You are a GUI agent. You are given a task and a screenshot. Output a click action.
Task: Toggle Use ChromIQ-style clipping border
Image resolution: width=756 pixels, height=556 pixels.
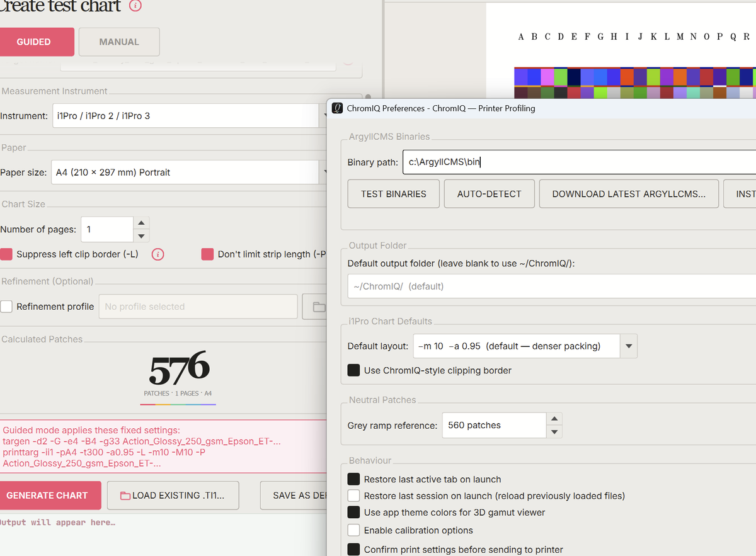354,370
